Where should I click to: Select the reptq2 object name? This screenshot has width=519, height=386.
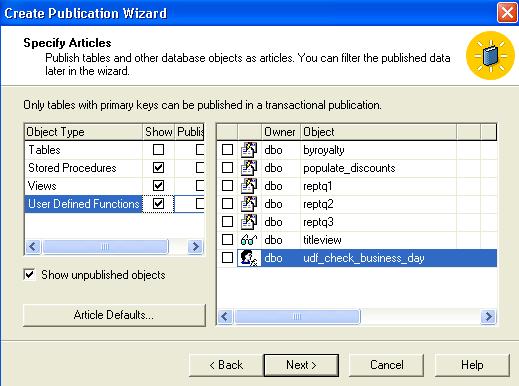[x=318, y=204]
